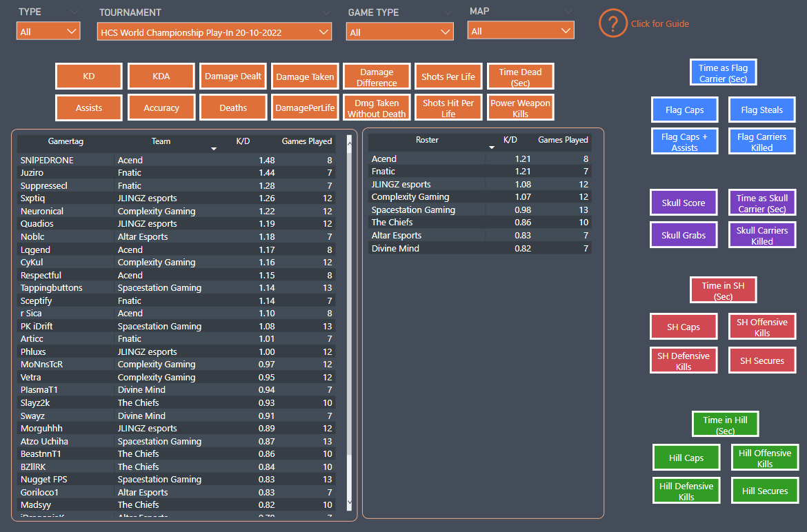Show the Deaths stat

tap(232, 108)
